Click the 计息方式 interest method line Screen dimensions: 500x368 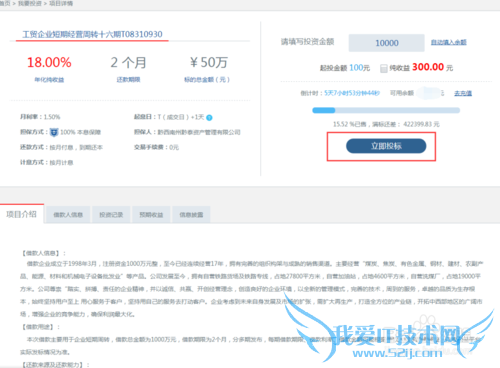click(x=47, y=163)
